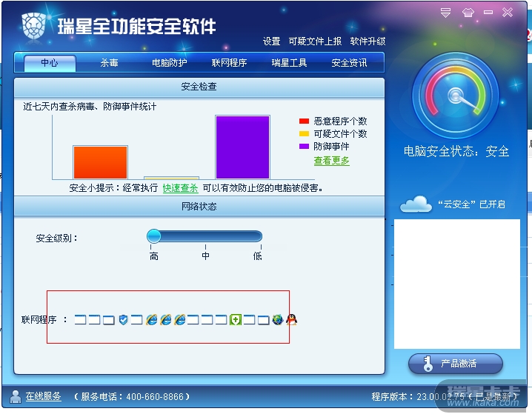Image resolution: width=532 pixels, height=417 pixels.
Task: Click the 快速查杀 quick scan link
Action: pyautogui.click(x=180, y=188)
